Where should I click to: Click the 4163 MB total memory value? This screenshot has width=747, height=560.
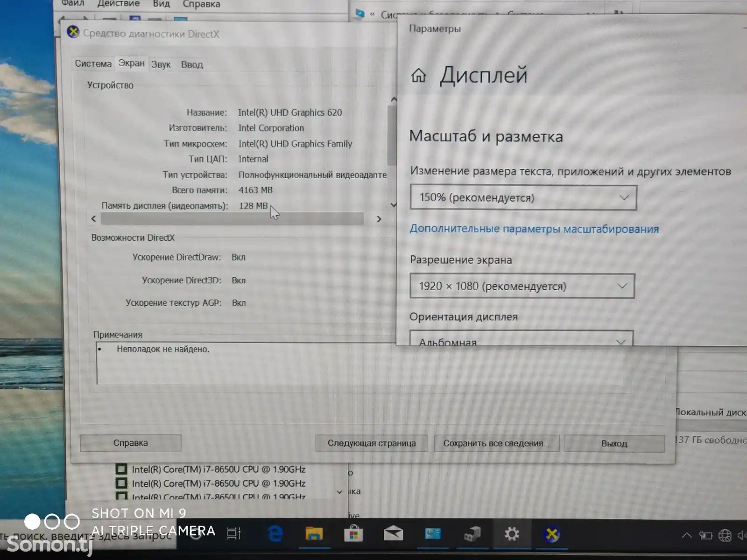pyautogui.click(x=255, y=190)
